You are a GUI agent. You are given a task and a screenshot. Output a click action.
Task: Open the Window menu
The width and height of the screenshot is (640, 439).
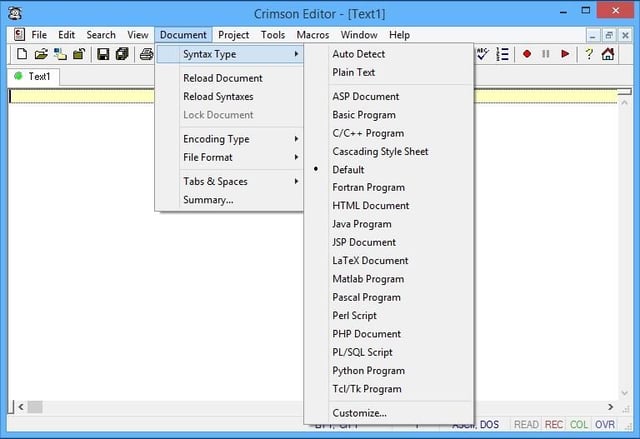pyautogui.click(x=359, y=35)
